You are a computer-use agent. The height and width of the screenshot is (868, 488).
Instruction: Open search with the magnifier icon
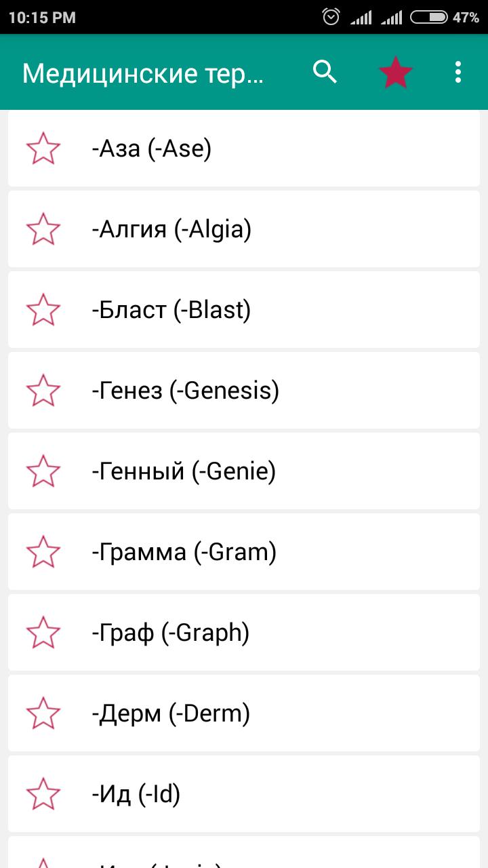325,72
